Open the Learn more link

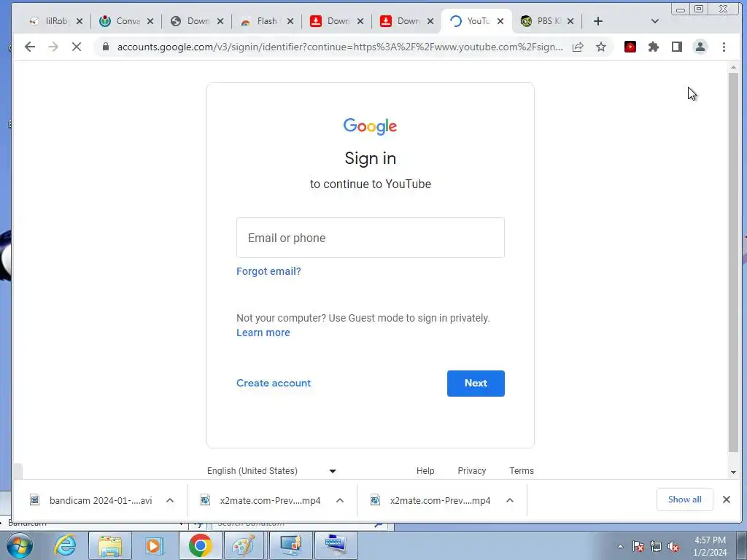[x=263, y=332]
